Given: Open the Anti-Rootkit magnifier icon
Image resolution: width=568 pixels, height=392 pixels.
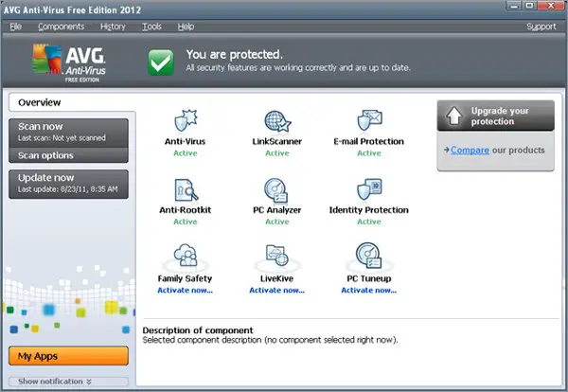Looking at the screenshot, I should [186, 189].
